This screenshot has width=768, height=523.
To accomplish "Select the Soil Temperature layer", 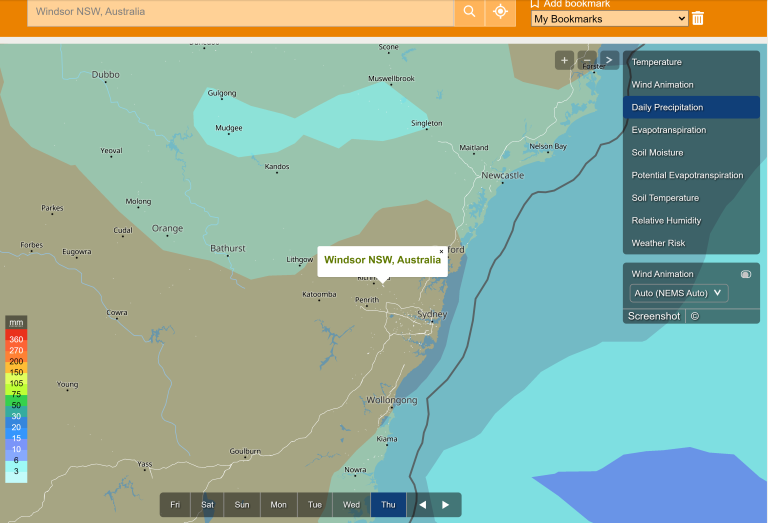I will click(691, 198).
